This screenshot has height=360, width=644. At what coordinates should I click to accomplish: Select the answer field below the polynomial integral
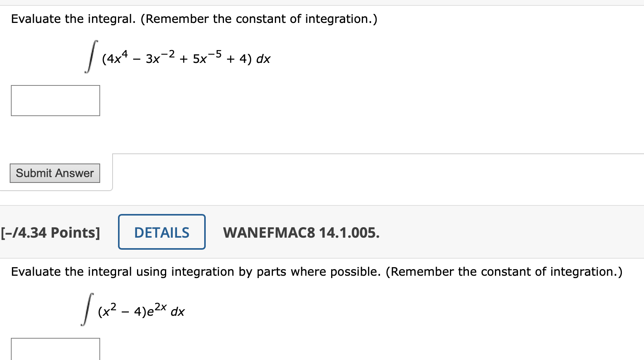(56, 101)
